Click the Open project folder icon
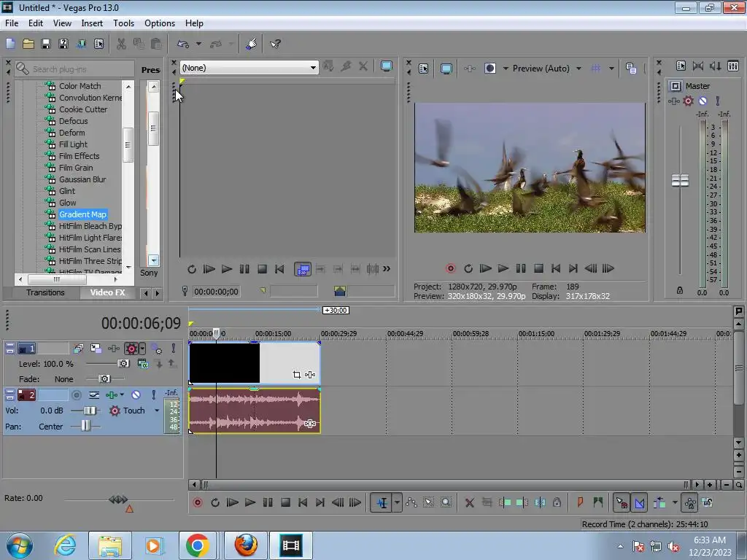 28,44
